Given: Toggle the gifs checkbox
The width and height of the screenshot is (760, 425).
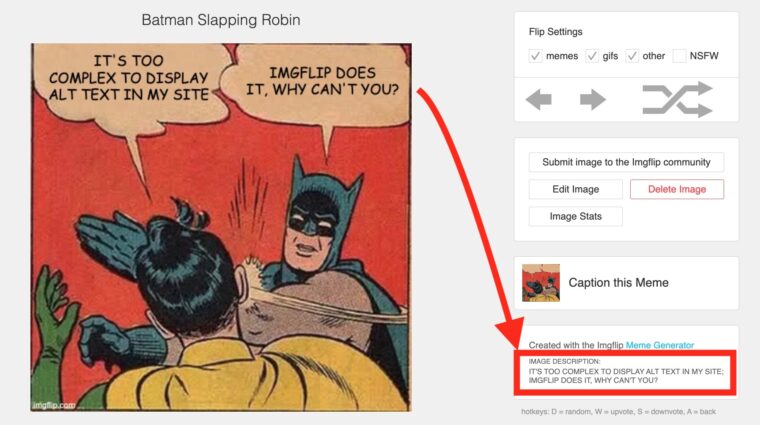Looking at the screenshot, I should tap(592, 56).
